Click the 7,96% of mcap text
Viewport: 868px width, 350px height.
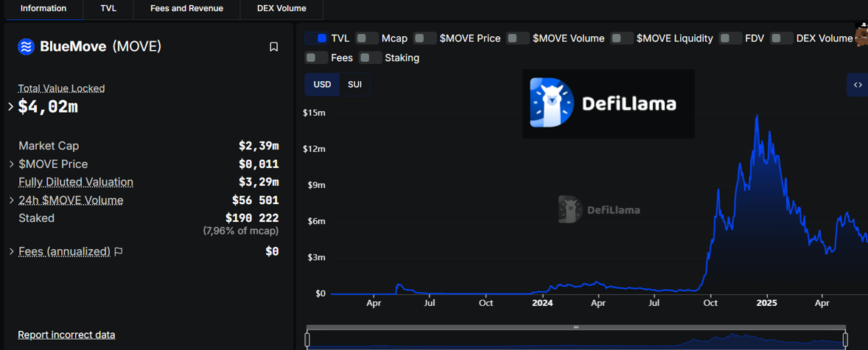point(241,231)
